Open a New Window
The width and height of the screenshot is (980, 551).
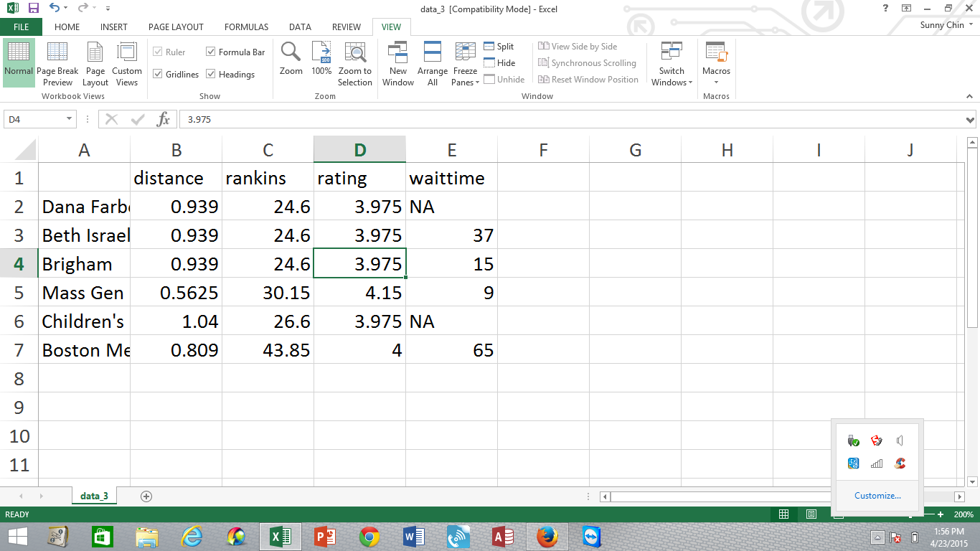(398, 62)
